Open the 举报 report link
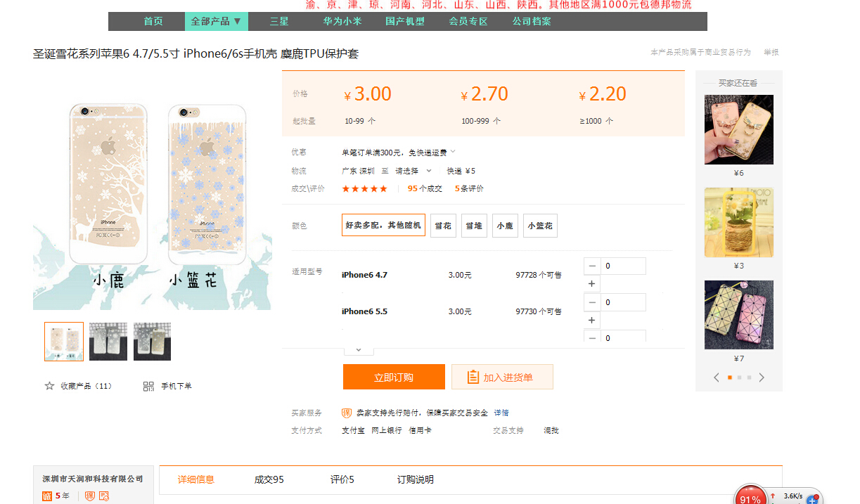Screen dimensions: 860x504 click(x=771, y=52)
